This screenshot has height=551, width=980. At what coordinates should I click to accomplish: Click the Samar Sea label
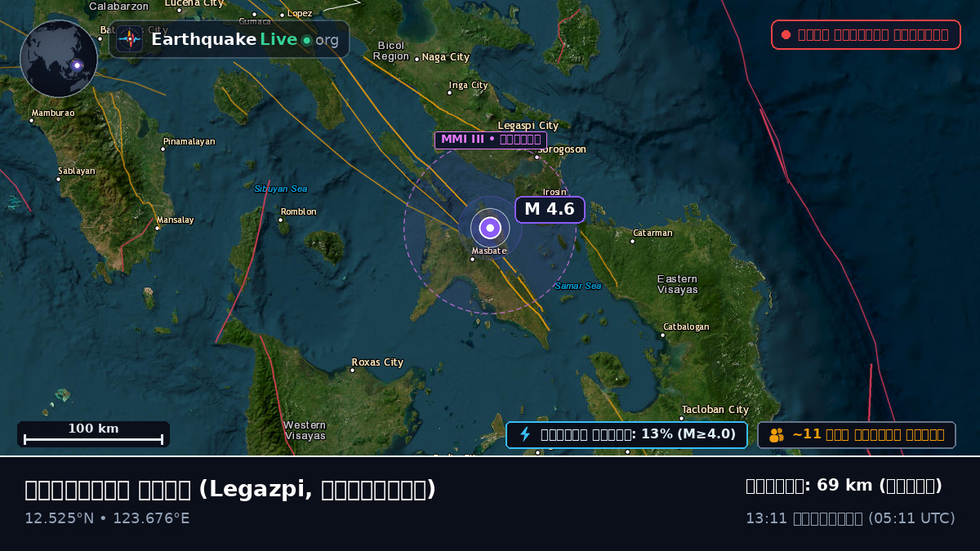[578, 286]
